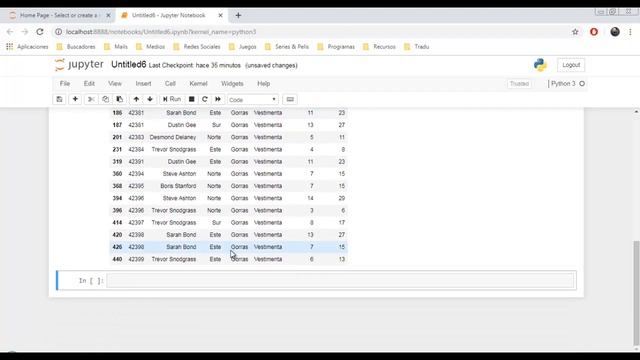This screenshot has width=640, height=360.
Task: Open the Recursos bookmark folder
Action: pyautogui.click(x=380, y=47)
